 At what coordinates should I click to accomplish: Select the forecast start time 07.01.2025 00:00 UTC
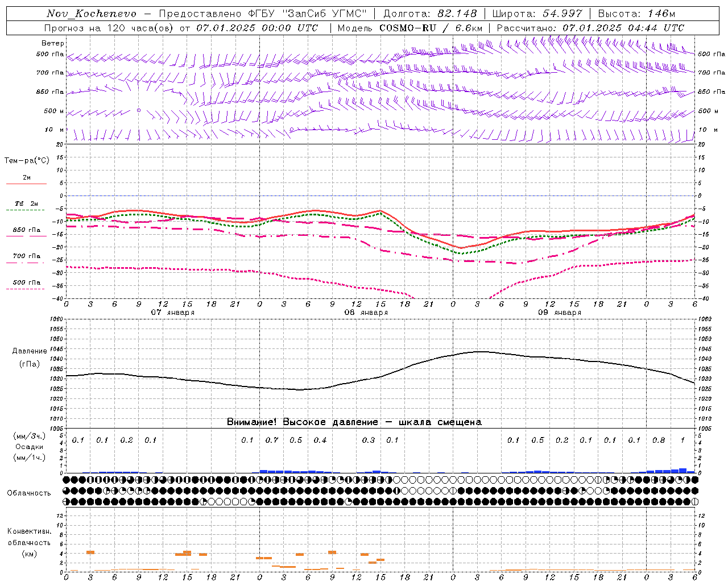(257, 28)
